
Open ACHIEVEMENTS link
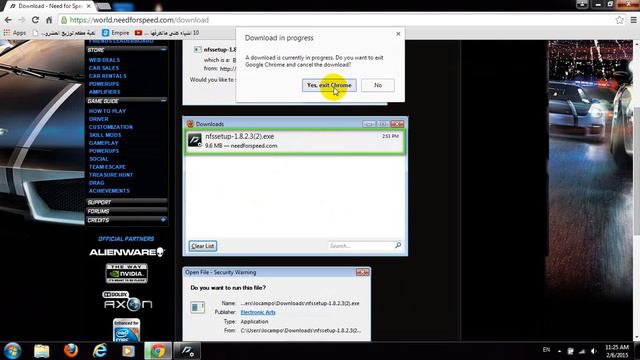[109, 191]
